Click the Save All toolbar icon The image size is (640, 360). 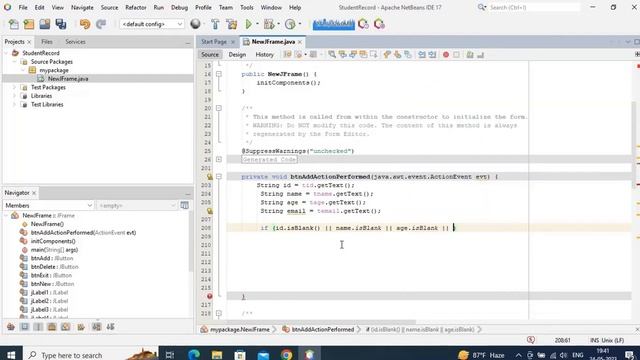(x=61, y=24)
